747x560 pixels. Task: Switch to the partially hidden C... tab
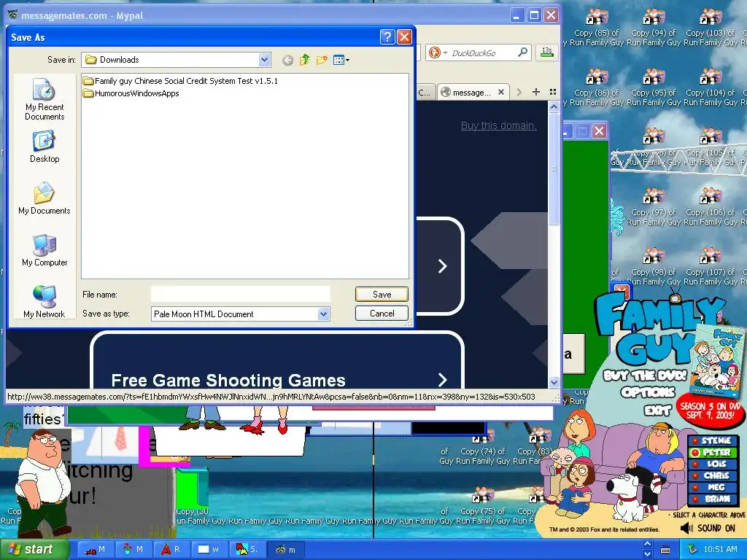(425, 93)
